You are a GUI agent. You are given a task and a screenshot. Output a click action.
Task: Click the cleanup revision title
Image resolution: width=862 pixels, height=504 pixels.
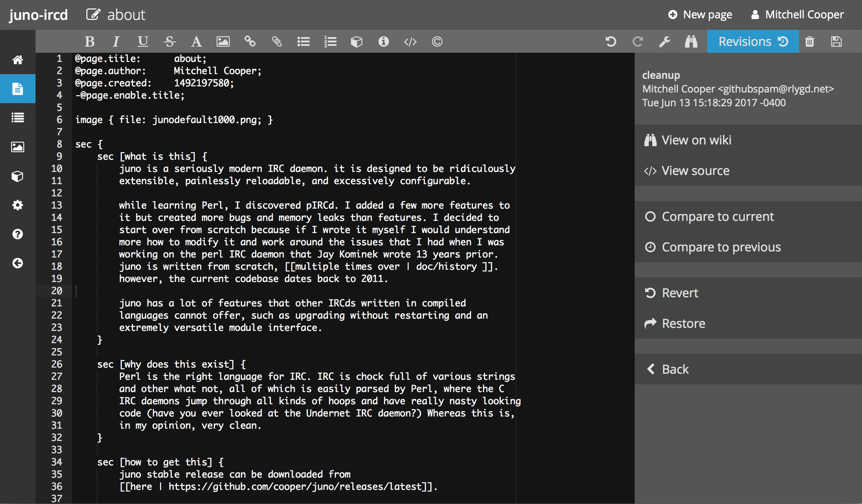click(x=661, y=75)
